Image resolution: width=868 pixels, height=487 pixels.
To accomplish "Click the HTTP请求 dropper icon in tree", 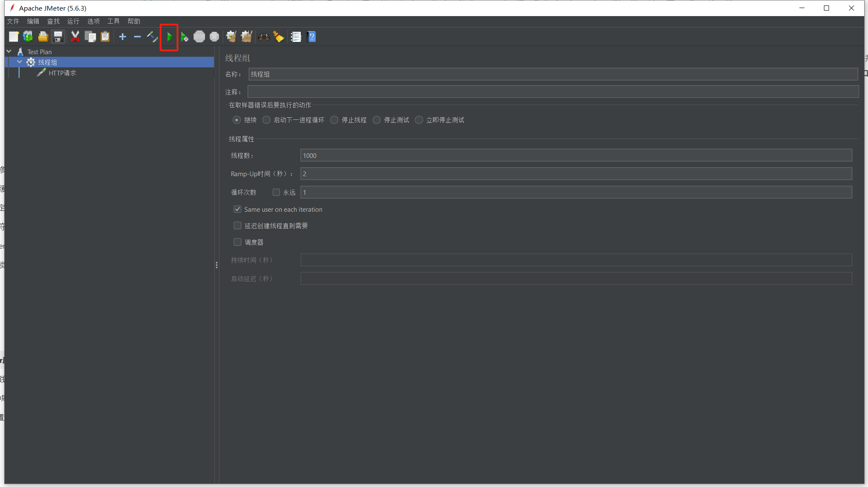I will pos(41,73).
